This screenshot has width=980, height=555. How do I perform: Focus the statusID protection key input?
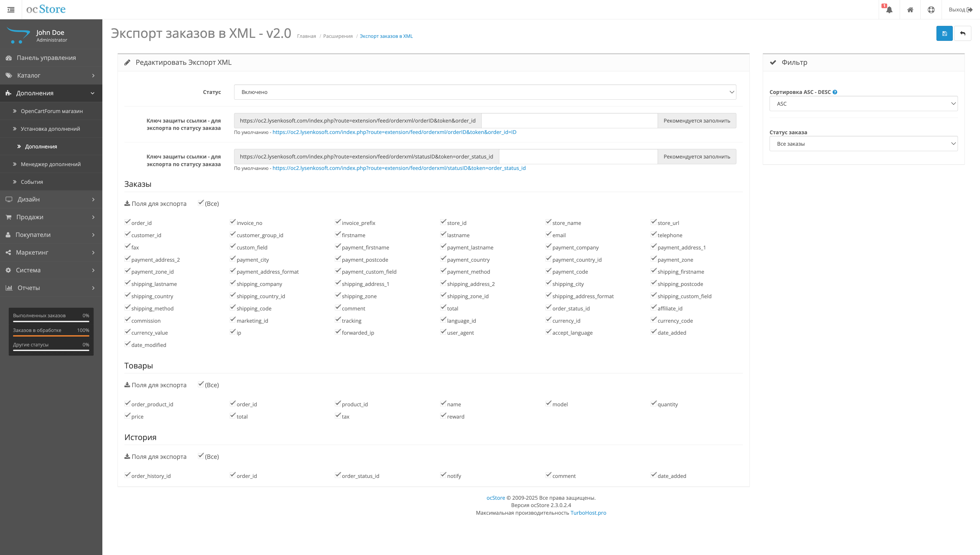[578, 157]
